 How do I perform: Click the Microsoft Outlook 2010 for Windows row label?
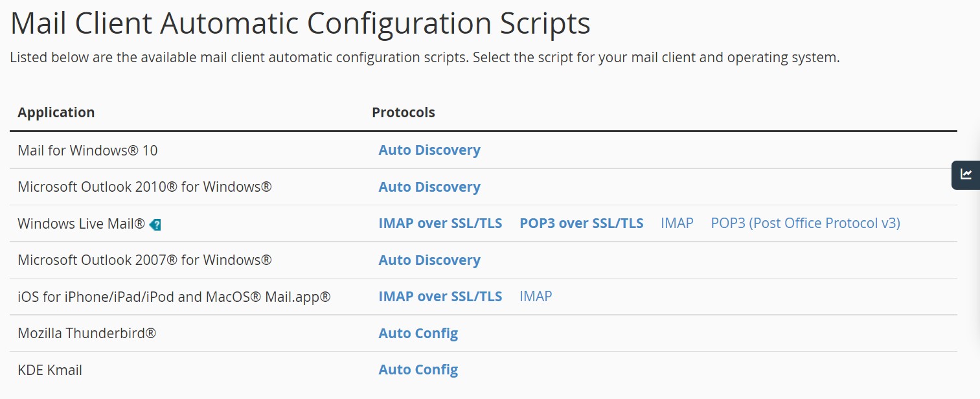pyautogui.click(x=144, y=187)
